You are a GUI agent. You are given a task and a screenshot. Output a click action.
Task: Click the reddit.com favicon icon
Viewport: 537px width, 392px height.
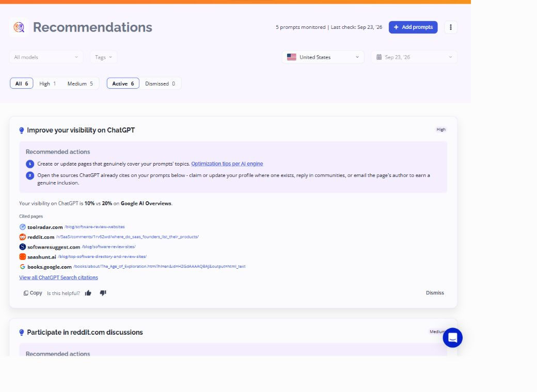[23, 237]
